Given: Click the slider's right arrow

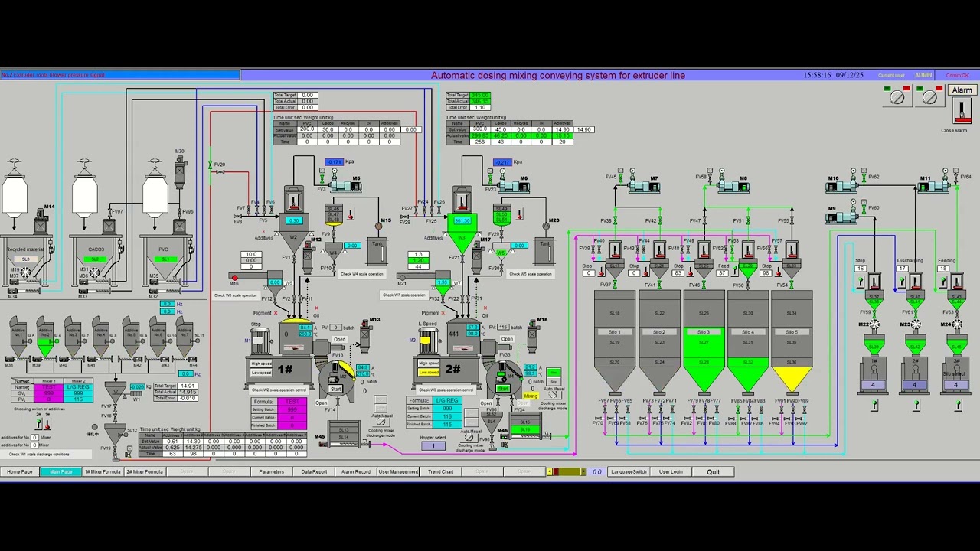Looking at the screenshot, I should 583,471.
